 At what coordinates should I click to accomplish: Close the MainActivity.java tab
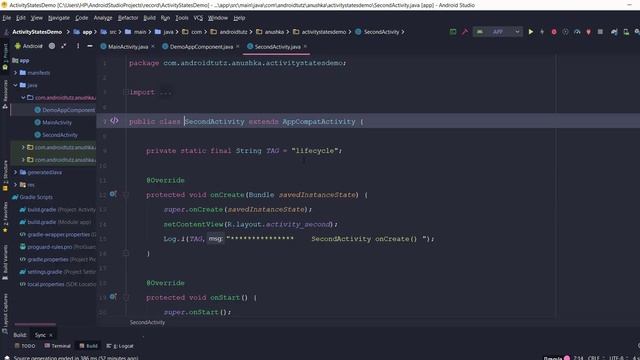click(153, 47)
